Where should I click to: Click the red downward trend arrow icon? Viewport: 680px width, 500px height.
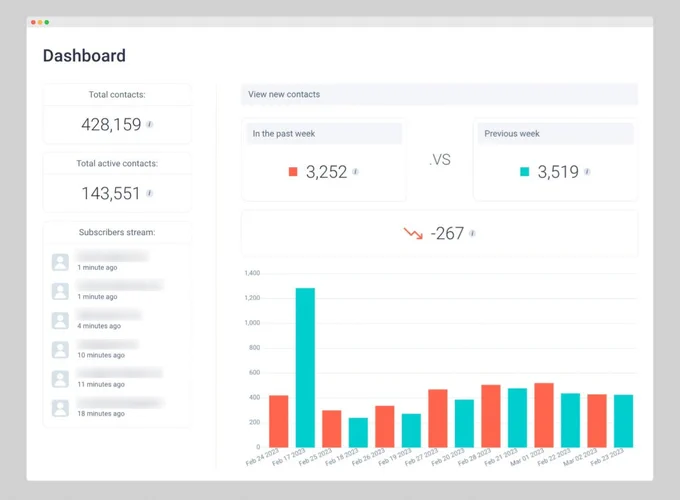[x=413, y=233]
